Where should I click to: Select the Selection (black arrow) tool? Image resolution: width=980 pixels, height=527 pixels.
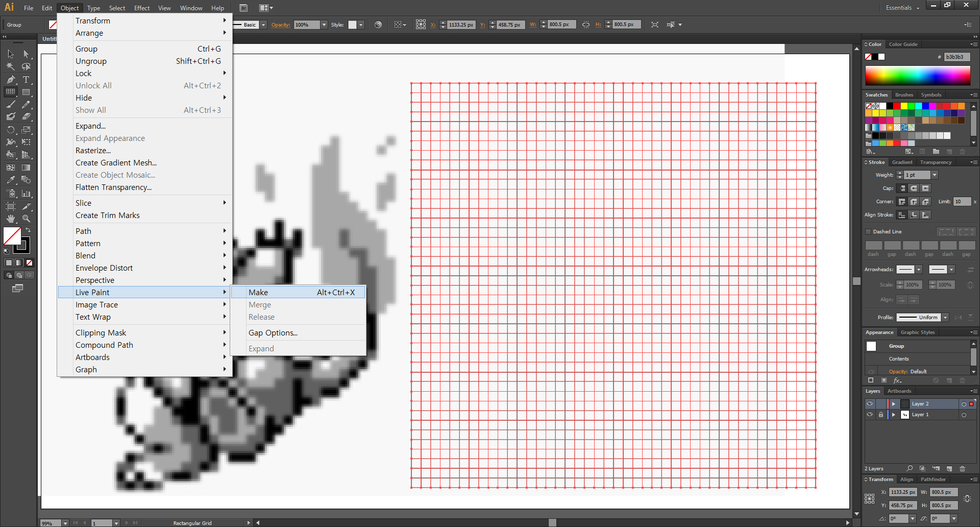click(x=11, y=54)
